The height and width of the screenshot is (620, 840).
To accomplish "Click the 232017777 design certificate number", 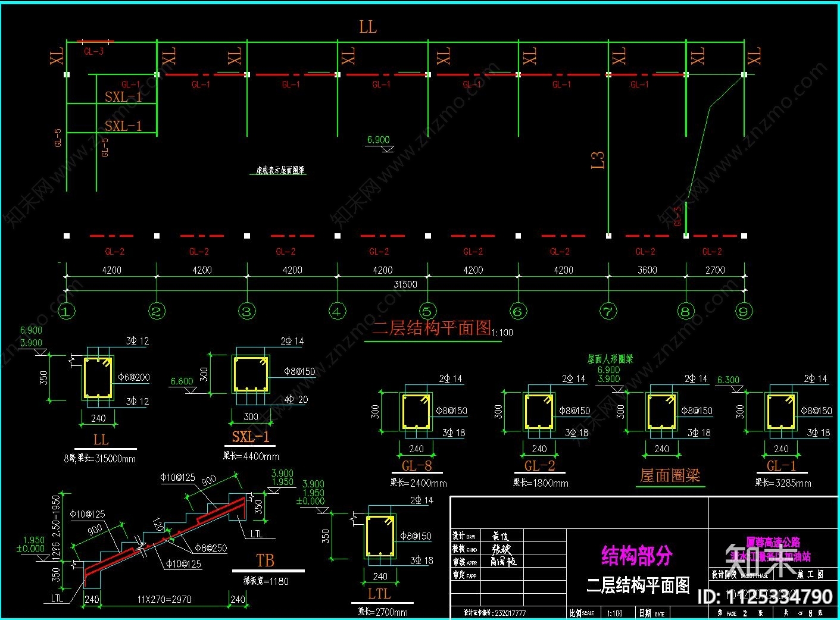I will 510,613.
